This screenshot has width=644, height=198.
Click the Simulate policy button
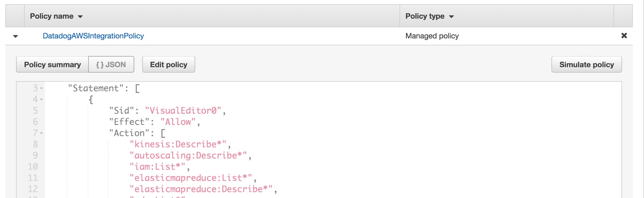pyautogui.click(x=586, y=65)
